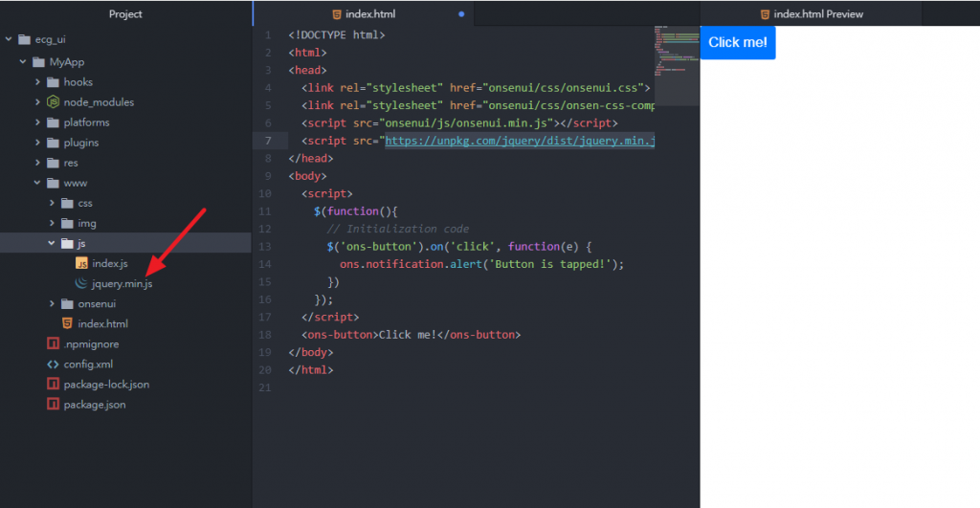
Task: Click the MyApp folder icon
Action: pyautogui.click(x=38, y=62)
